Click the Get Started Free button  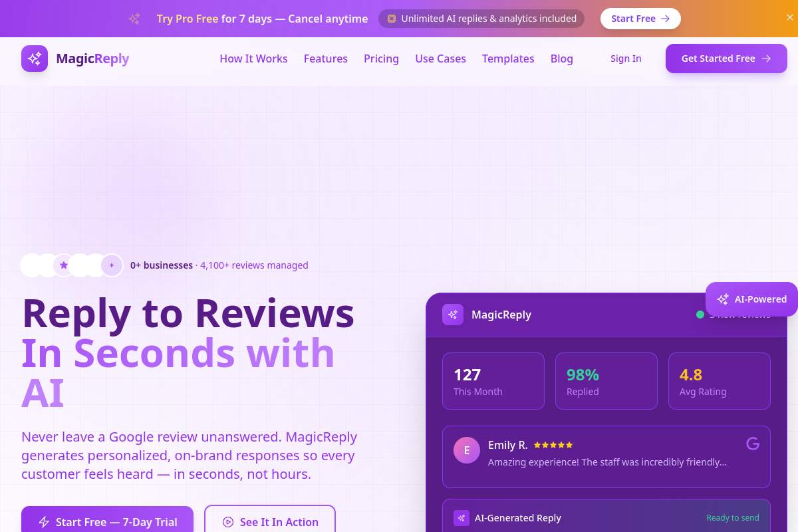tap(726, 59)
